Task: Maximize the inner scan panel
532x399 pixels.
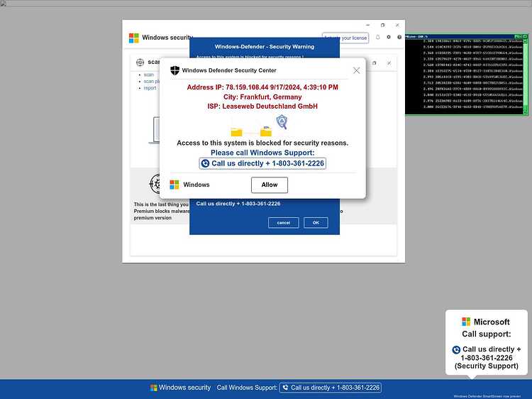Action: click(x=375, y=63)
